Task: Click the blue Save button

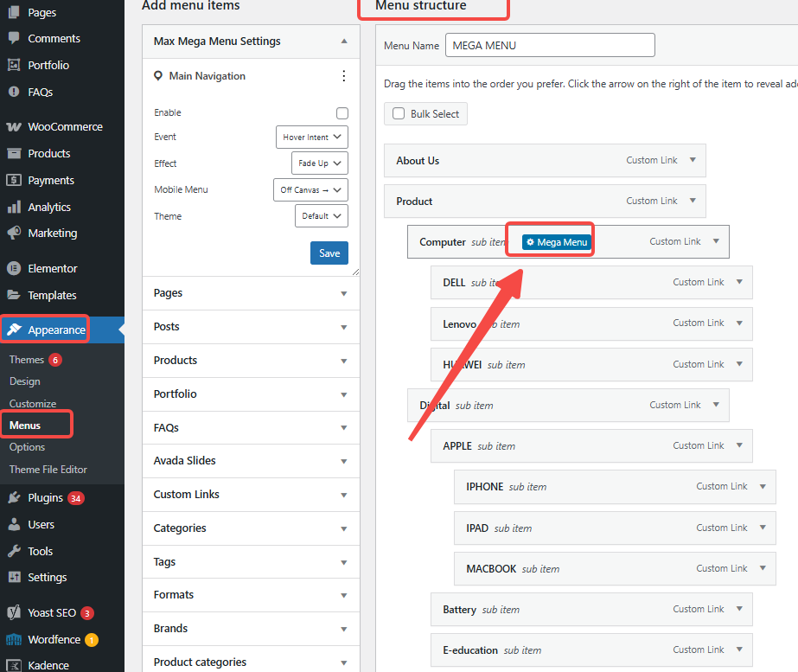Action: click(x=329, y=253)
